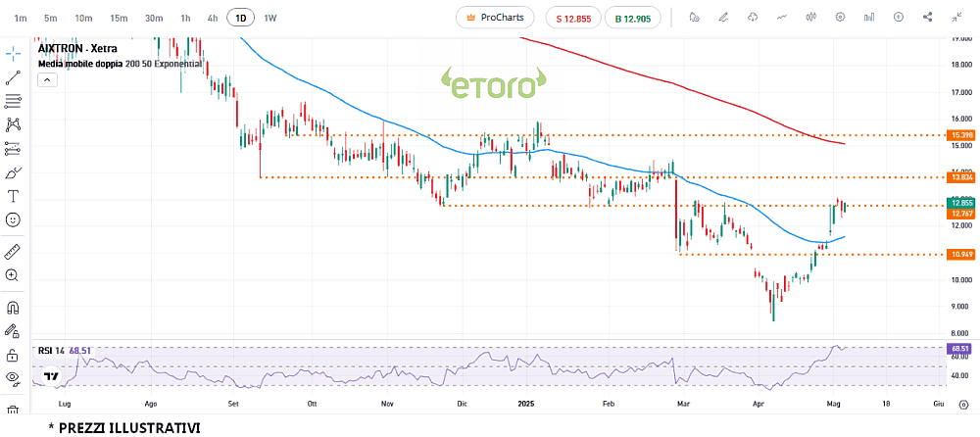Click the AIXTRON · Xetra symbol title
980x437 pixels.
click(77, 48)
